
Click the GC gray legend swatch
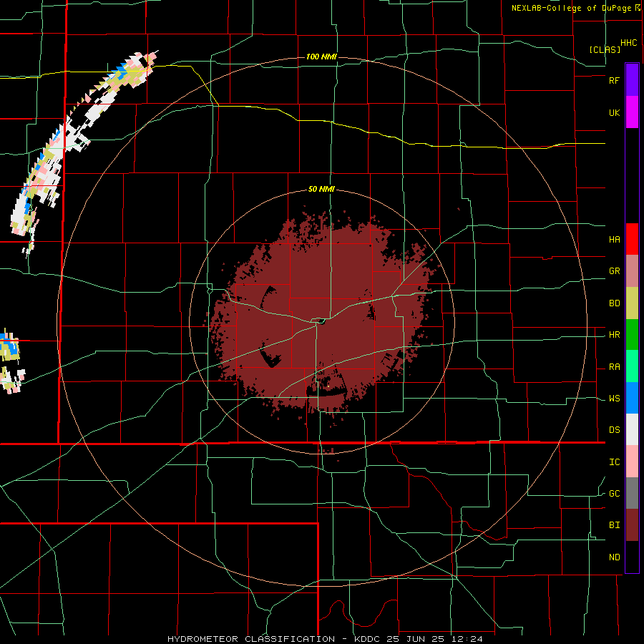(x=632, y=493)
